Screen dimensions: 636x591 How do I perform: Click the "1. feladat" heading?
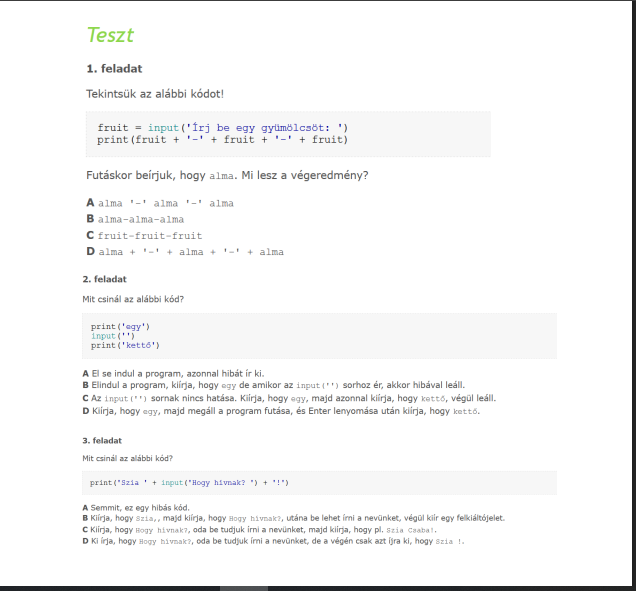tap(114, 69)
